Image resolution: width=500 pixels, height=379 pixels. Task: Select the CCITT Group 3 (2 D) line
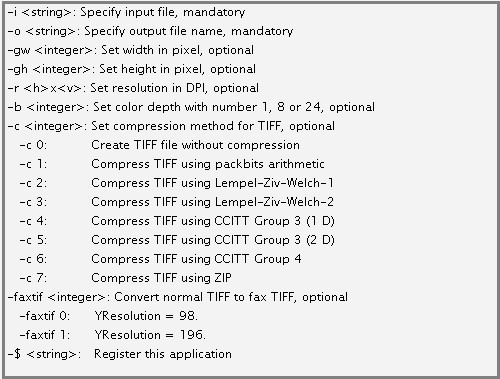pos(177,240)
